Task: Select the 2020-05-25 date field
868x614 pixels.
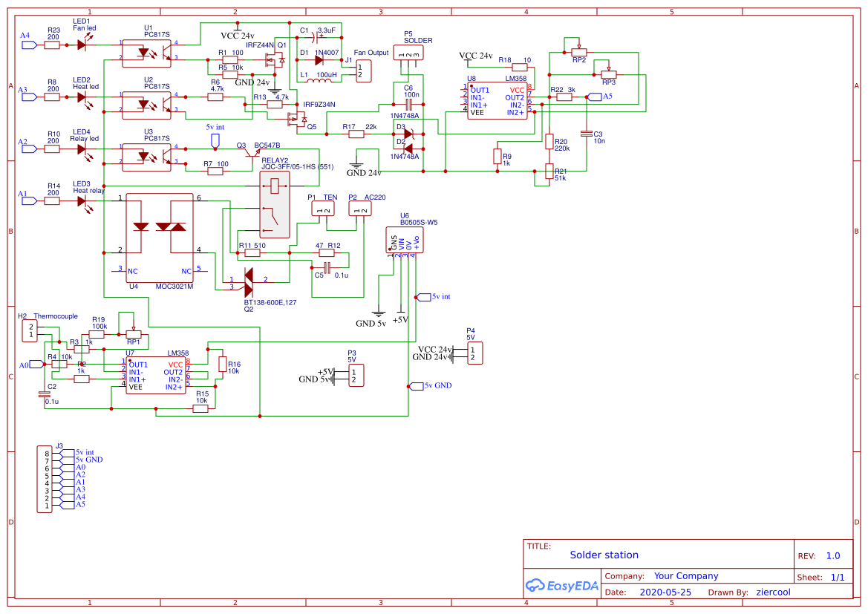Action: (665, 592)
